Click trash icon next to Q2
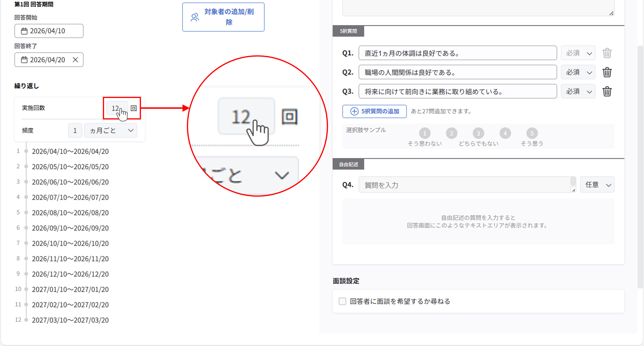The width and height of the screenshot is (644, 346). coord(607,72)
